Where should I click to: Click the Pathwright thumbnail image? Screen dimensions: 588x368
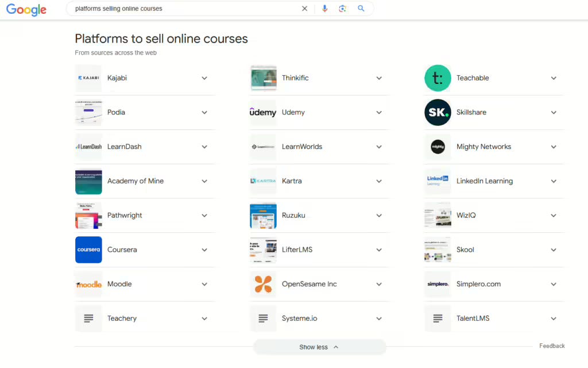[x=88, y=216]
